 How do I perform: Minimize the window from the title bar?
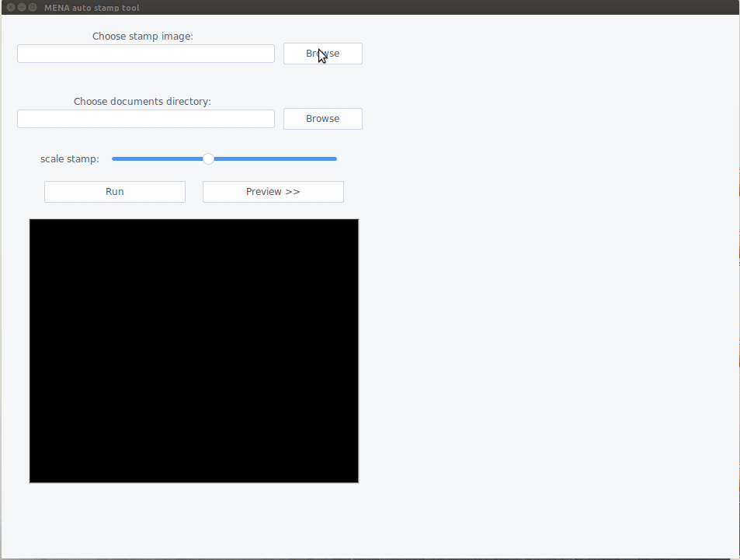click(22, 7)
